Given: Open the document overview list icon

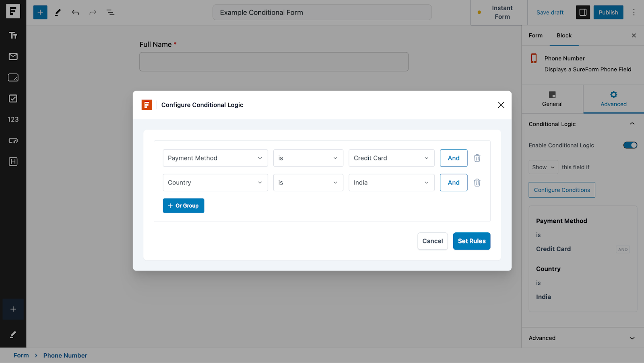Looking at the screenshot, I should [x=110, y=12].
